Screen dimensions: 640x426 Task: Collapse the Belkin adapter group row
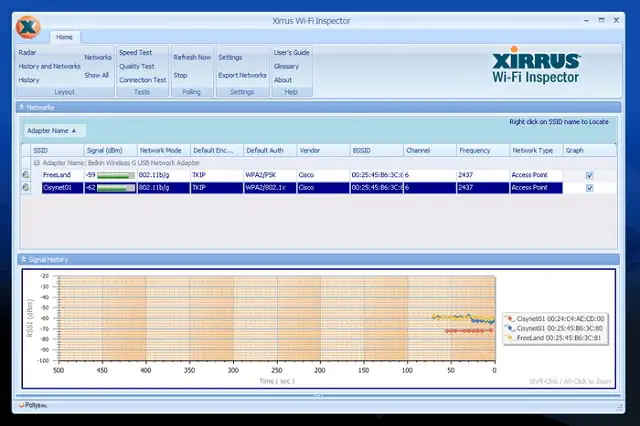click(37, 162)
